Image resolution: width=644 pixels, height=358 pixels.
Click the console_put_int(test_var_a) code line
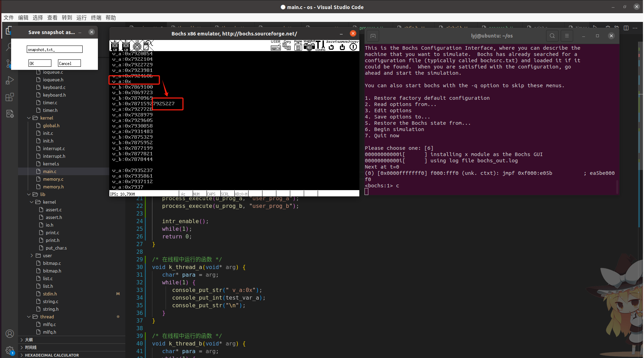tap(219, 298)
